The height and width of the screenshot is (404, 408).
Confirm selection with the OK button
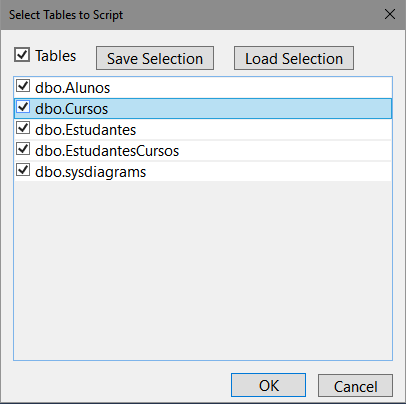click(269, 385)
